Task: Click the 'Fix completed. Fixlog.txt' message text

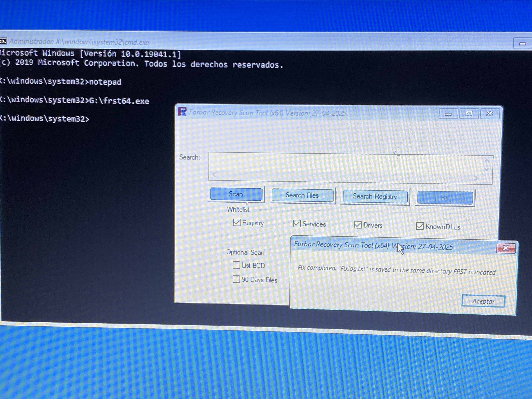Action: pyautogui.click(x=397, y=270)
